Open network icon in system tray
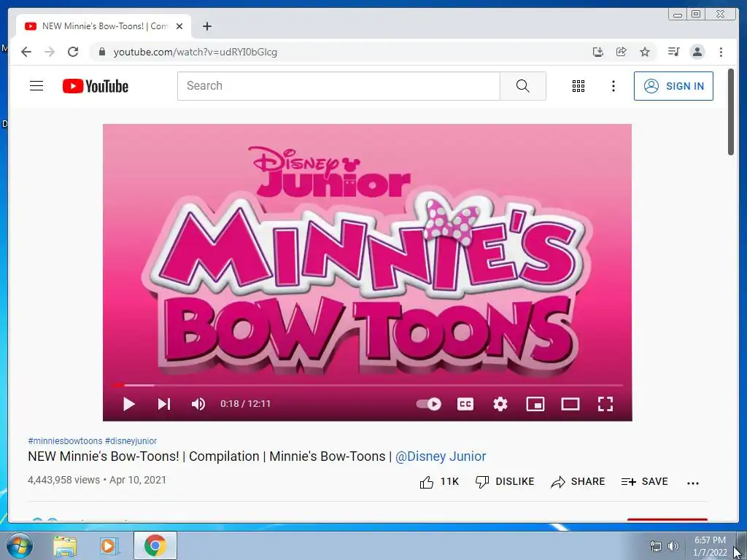This screenshot has width=747, height=560. pyautogui.click(x=656, y=546)
